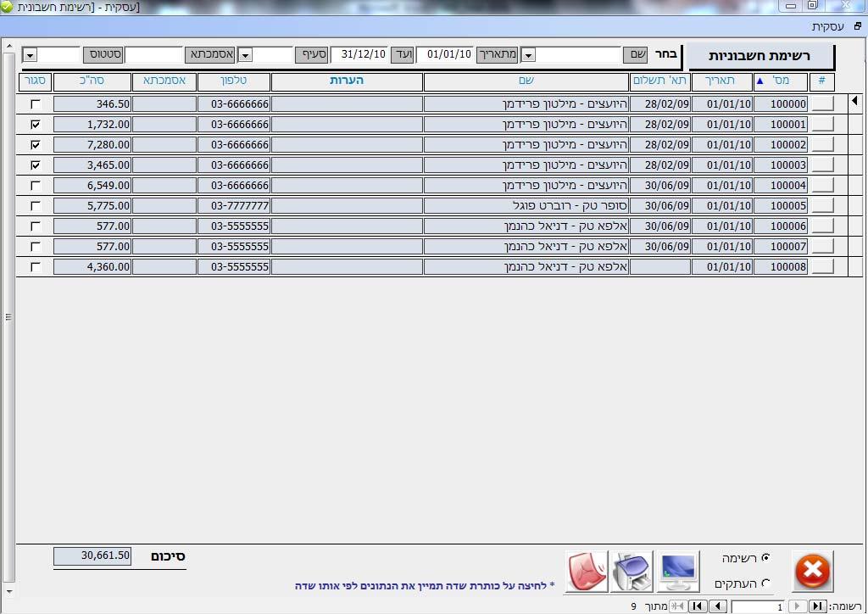Screen dimensions: 868x614
Task: Click the current record selector arrow of row 100000
Action: (855, 101)
